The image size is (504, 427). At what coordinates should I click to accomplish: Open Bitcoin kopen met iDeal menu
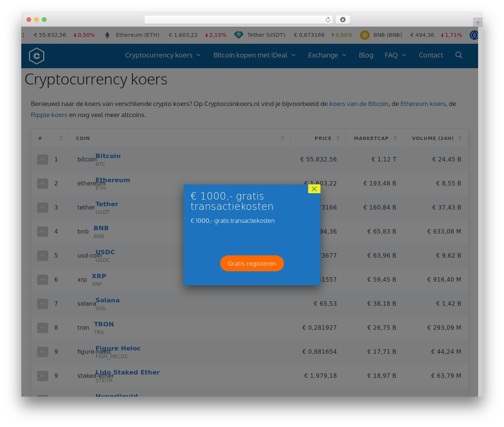point(254,55)
